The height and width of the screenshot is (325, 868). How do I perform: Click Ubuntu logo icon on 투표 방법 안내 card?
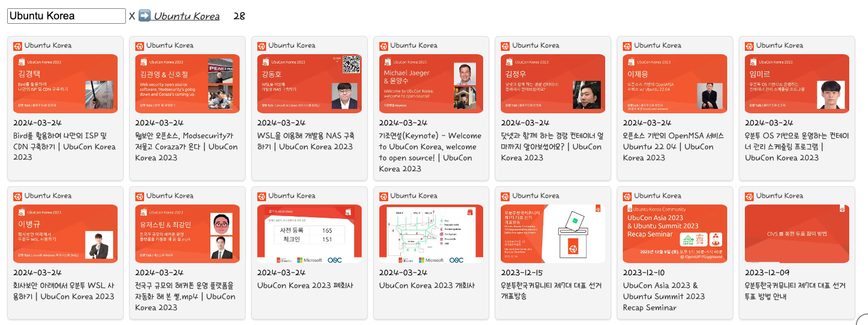[x=749, y=197]
